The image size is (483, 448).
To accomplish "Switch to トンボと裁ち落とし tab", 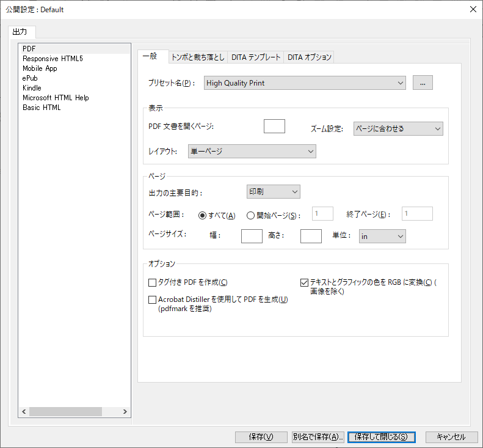I will click(197, 57).
